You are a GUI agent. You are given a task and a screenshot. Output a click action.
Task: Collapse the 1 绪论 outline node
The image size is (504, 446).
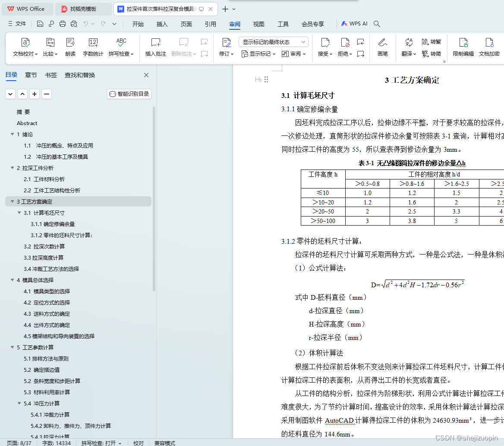point(12,134)
